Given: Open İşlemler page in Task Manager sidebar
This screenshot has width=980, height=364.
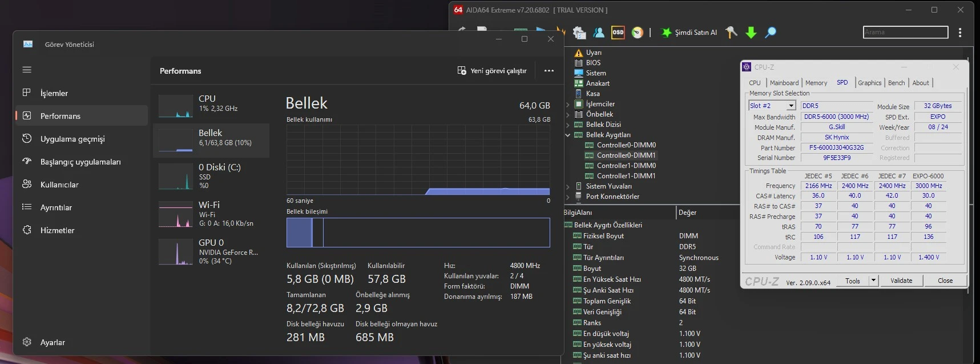Looking at the screenshot, I should pos(81,93).
